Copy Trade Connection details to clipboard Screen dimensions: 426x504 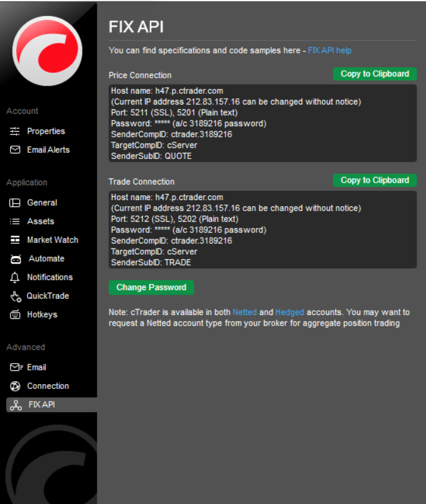(x=374, y=180)
